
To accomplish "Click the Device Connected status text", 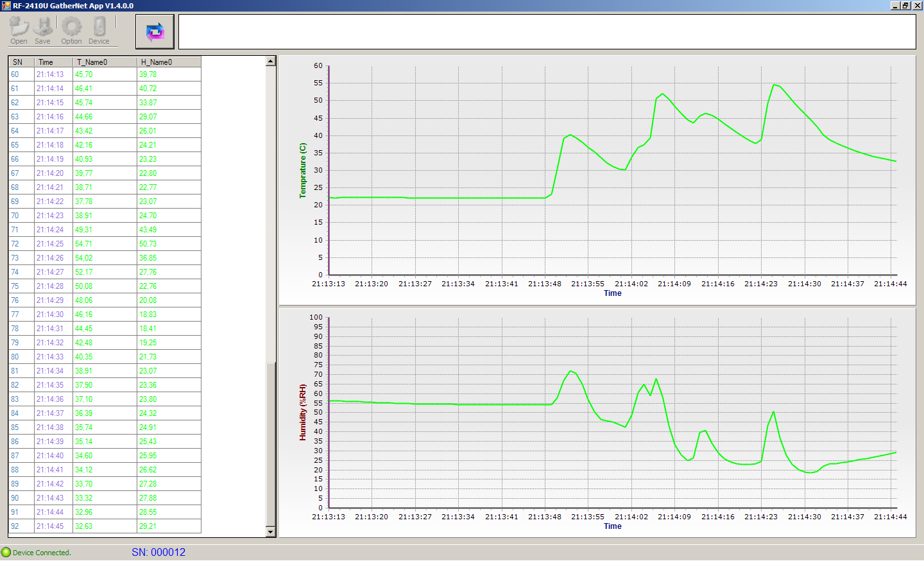I will coord(42,553).
